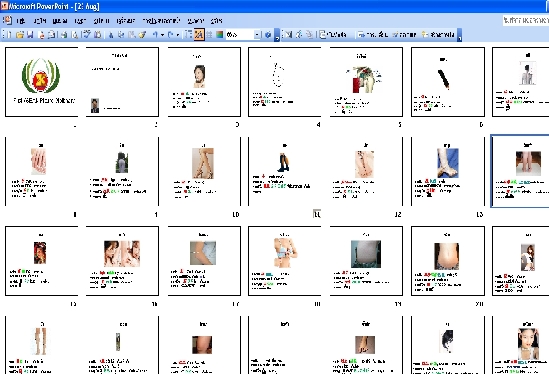This screenshot has width=549, height=374.
Task: Select slide 19 thumbnail
Action: [366, 261]
